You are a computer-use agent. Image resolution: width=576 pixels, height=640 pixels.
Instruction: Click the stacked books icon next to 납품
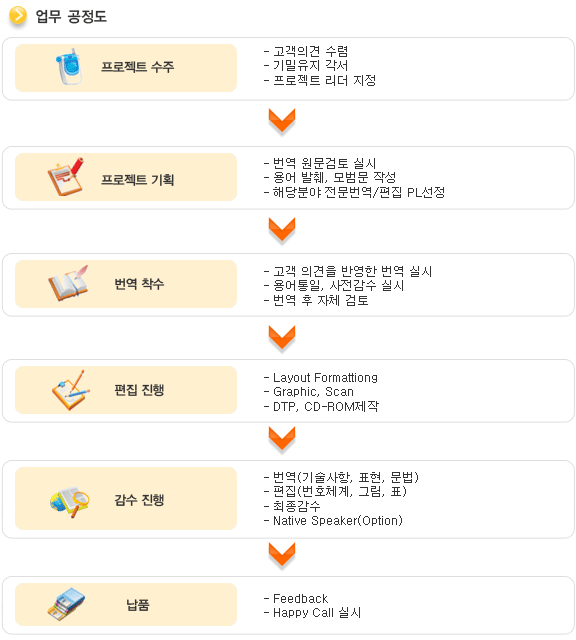coord(66,604)
